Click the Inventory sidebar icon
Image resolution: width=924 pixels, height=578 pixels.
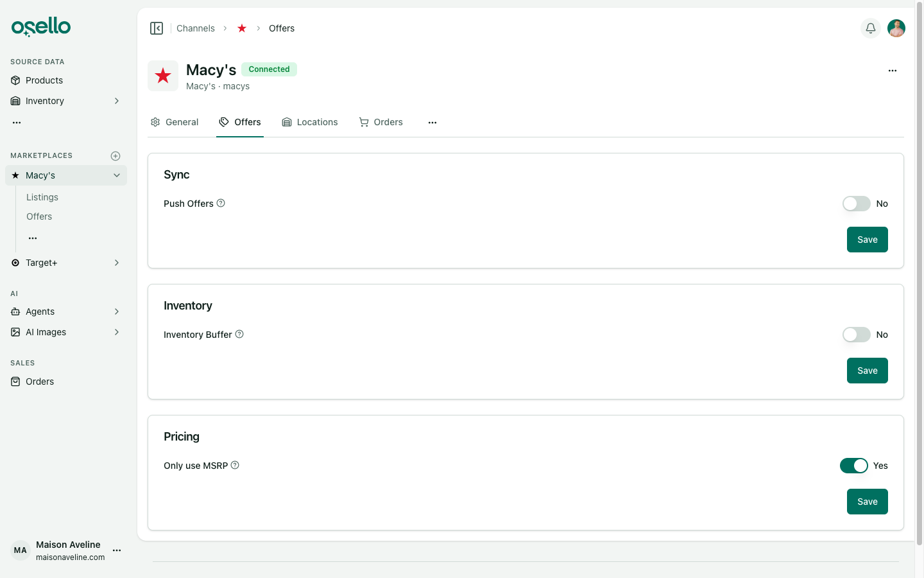pyautogui.click(x=15, y=101)
